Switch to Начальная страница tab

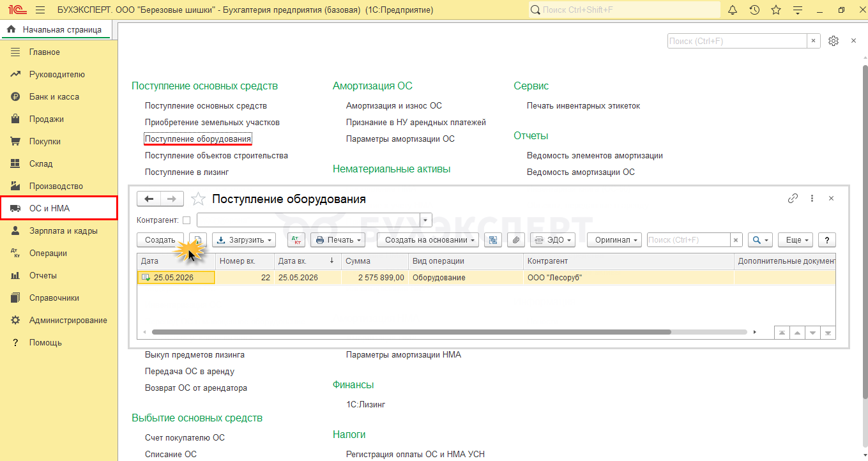click(x=56, y=29)
